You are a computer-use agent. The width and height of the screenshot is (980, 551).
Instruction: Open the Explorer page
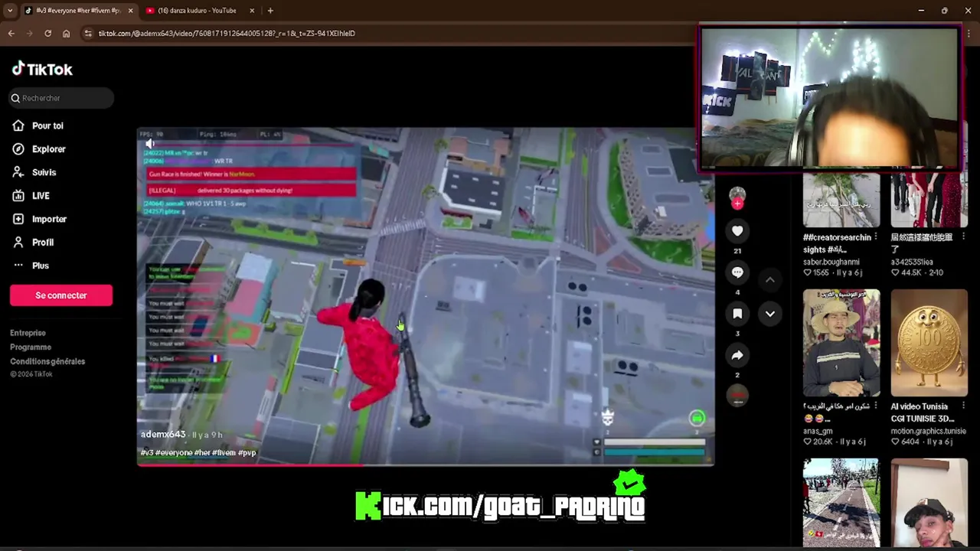[40, 149]
